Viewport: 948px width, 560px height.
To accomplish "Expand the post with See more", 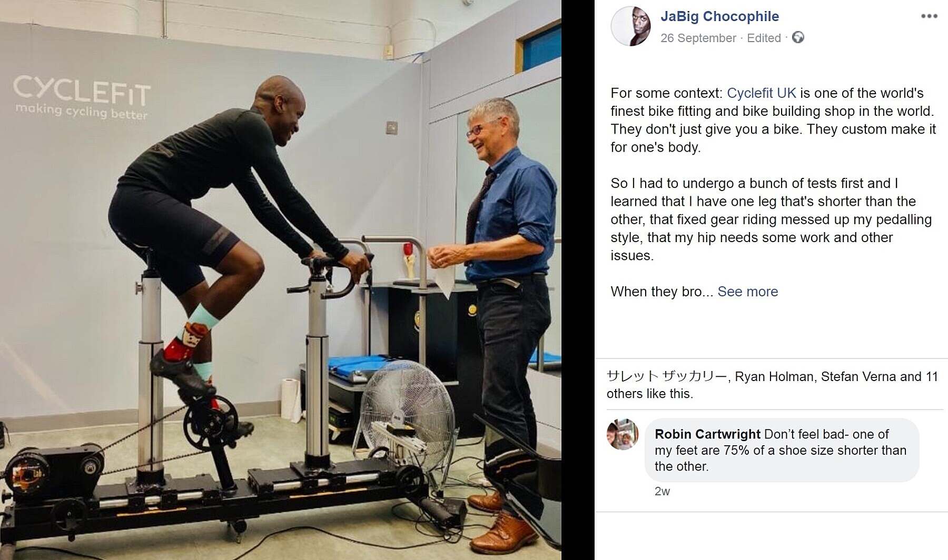I will pyautogui.click(x=747, y=292).
